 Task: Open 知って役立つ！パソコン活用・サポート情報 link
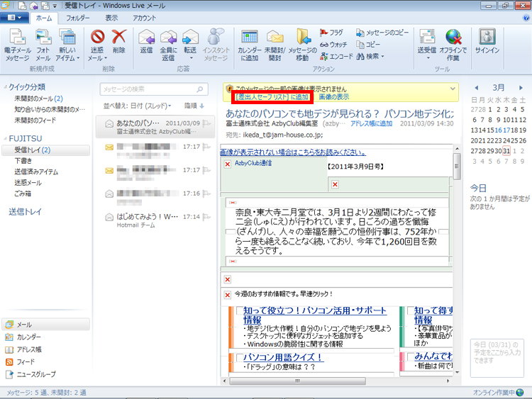[x=315, y=315]
